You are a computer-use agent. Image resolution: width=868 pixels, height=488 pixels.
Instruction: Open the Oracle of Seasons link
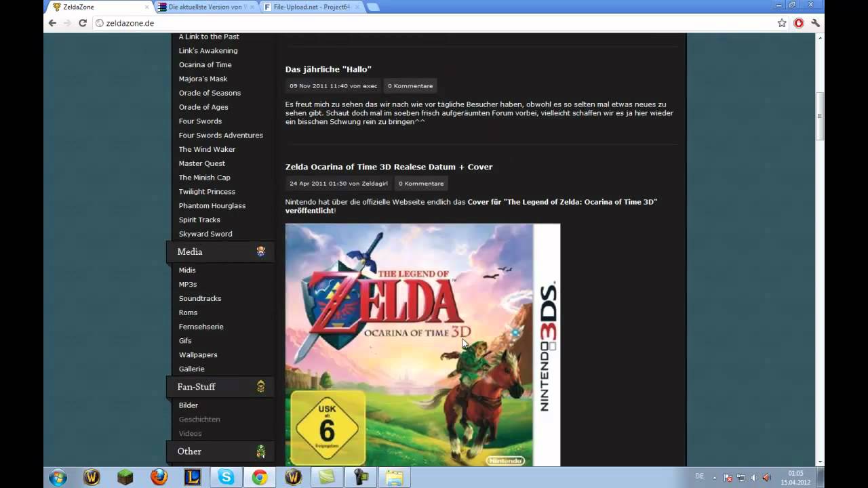point(210,93)
